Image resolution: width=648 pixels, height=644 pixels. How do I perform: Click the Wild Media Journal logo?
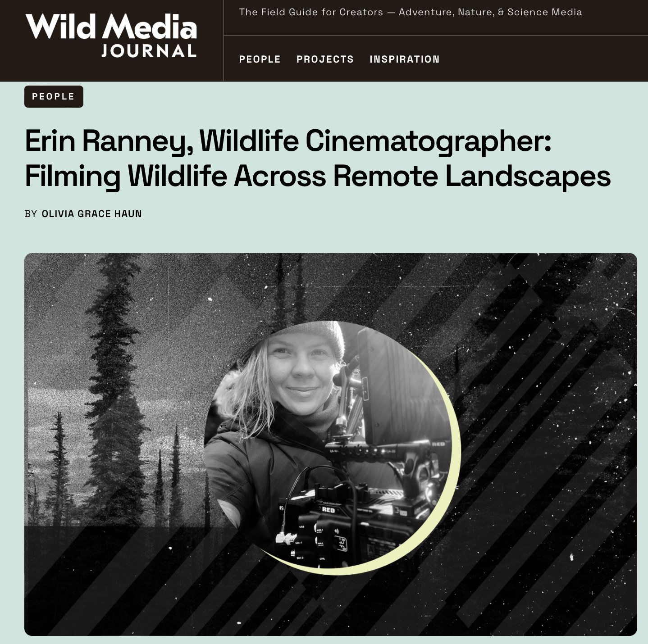(x=111, y=36)
